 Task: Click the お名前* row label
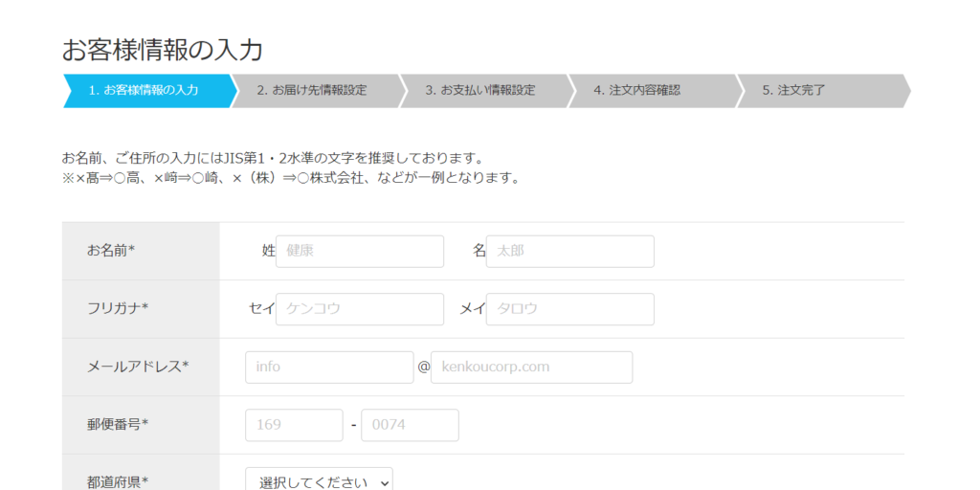click(x=111, y=251)
